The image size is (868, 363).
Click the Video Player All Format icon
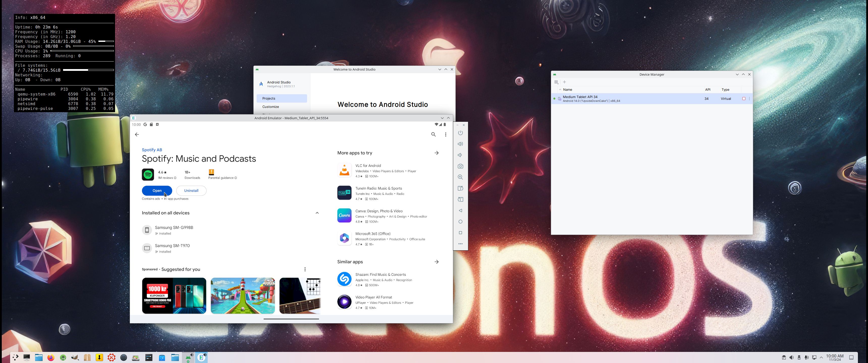(344, 302)
